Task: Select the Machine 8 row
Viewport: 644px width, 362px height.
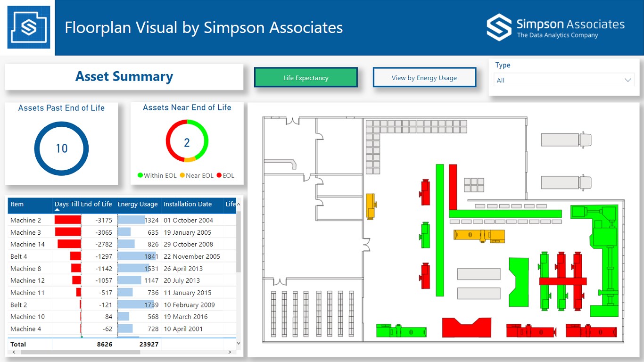Action: point(122,269)
